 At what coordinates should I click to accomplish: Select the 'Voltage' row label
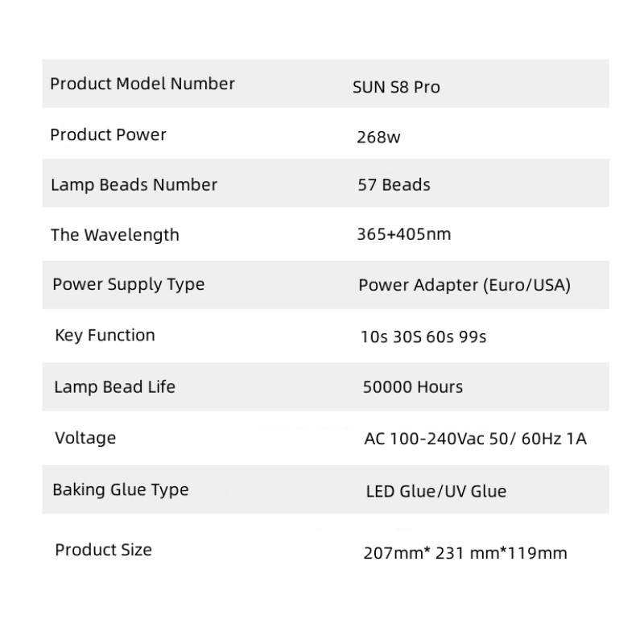click(x=85, y=438)
